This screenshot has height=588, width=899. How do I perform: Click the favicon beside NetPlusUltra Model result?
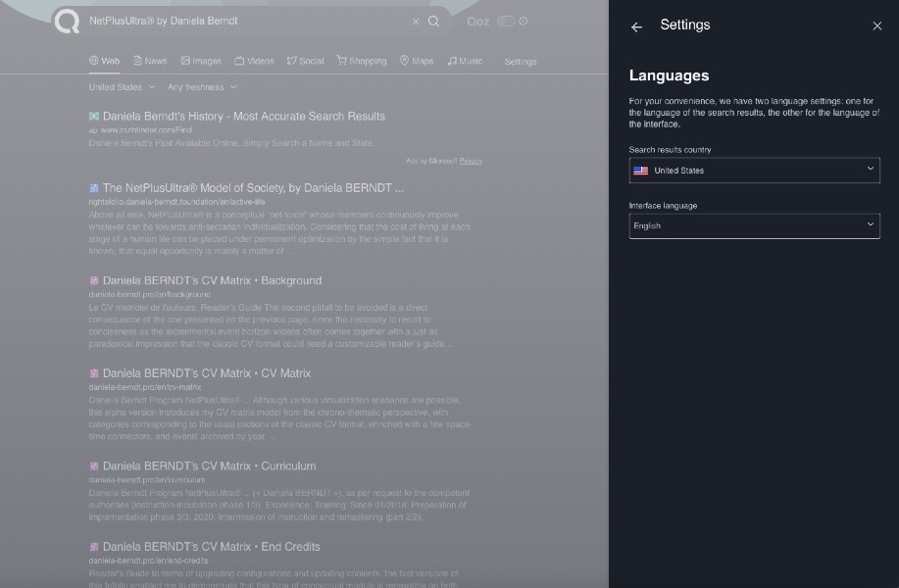(94, 188)
